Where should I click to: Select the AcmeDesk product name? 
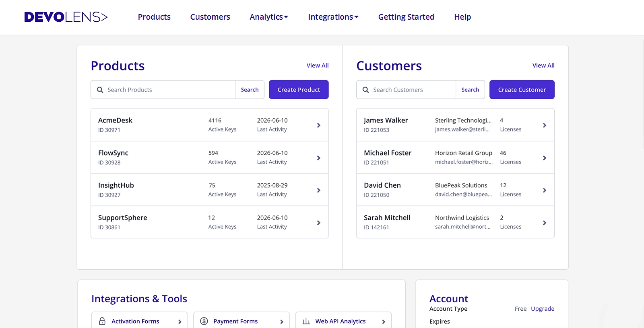click(x=115, y=120)
